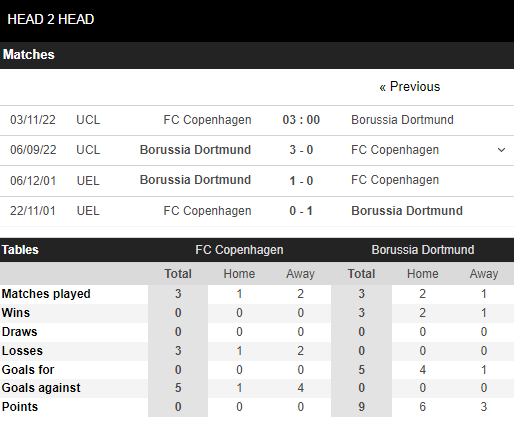Select FC Copenhagen away team on 06/12/01
Image resolution: width=514 pixels, height=435 pixels.
click(395, 180)
